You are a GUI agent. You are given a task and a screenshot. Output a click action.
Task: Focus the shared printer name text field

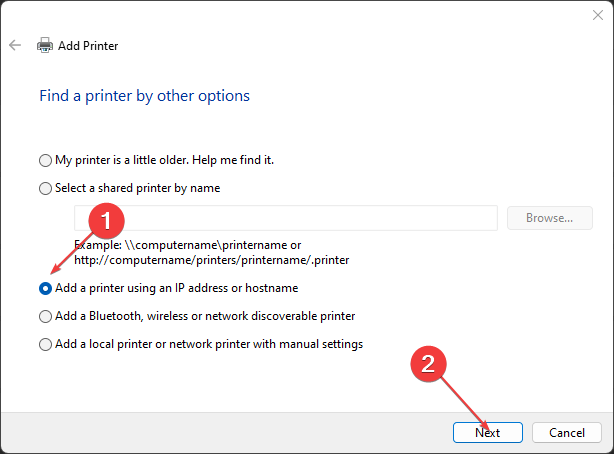click(286, 218)
